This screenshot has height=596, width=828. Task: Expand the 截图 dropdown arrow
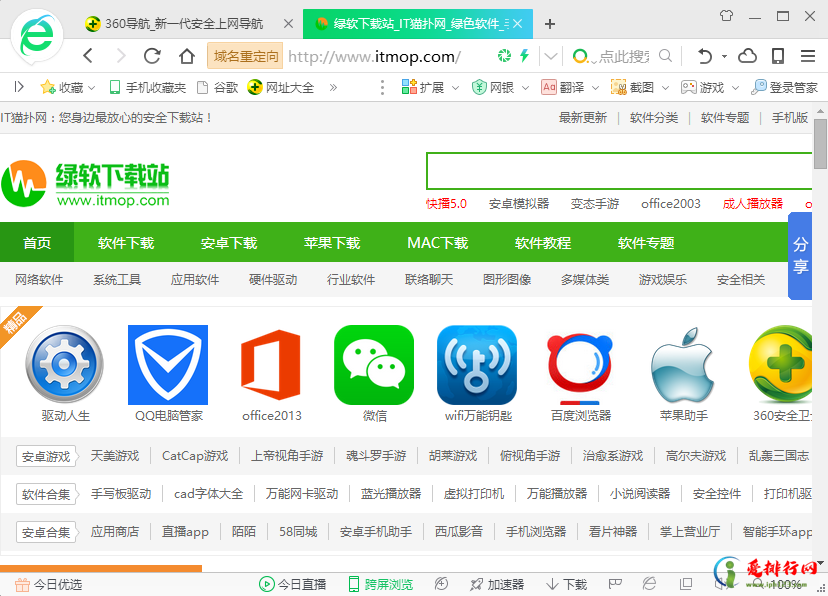[x=665, y=88]
